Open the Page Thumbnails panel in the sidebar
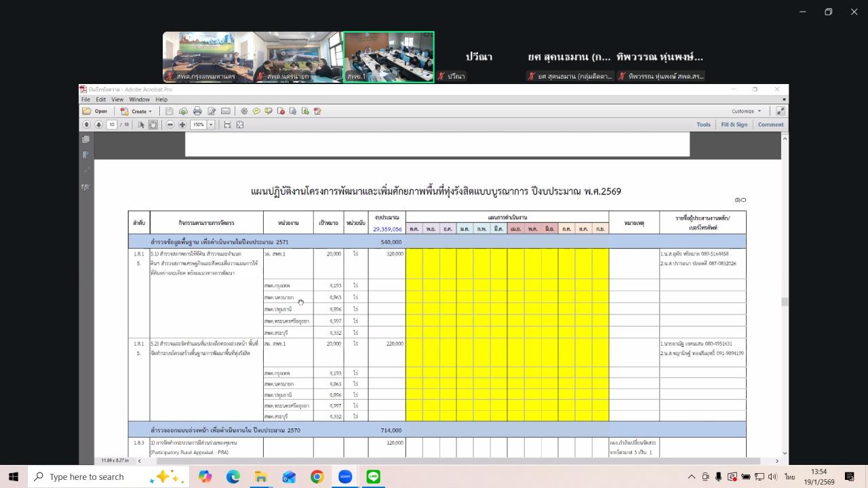This screenshot has height=488, width=868. [x=85, y=140]
